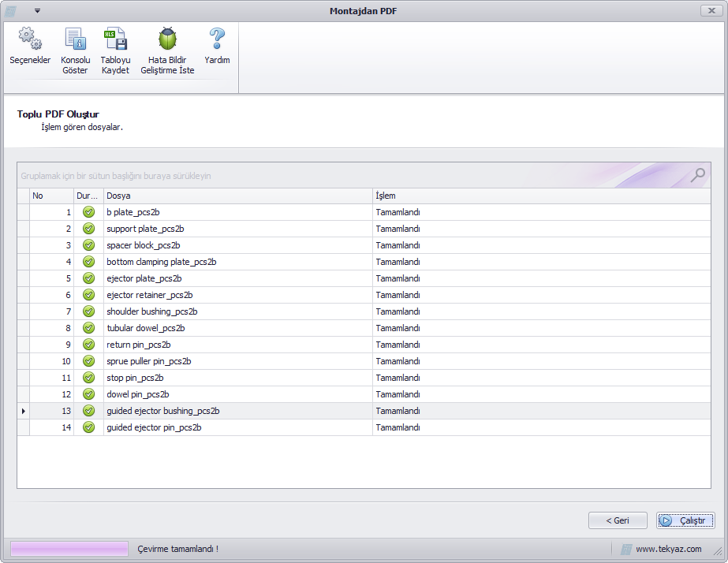
Task: Select file name ejector plate_pcs2b
Action: [144, 278]
